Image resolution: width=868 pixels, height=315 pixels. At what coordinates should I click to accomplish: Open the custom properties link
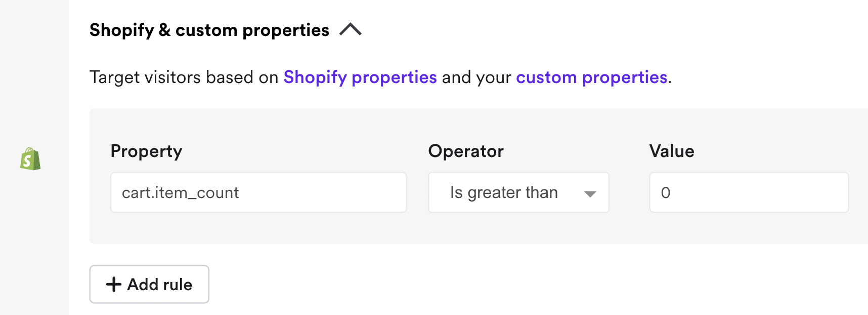point(591,77)
